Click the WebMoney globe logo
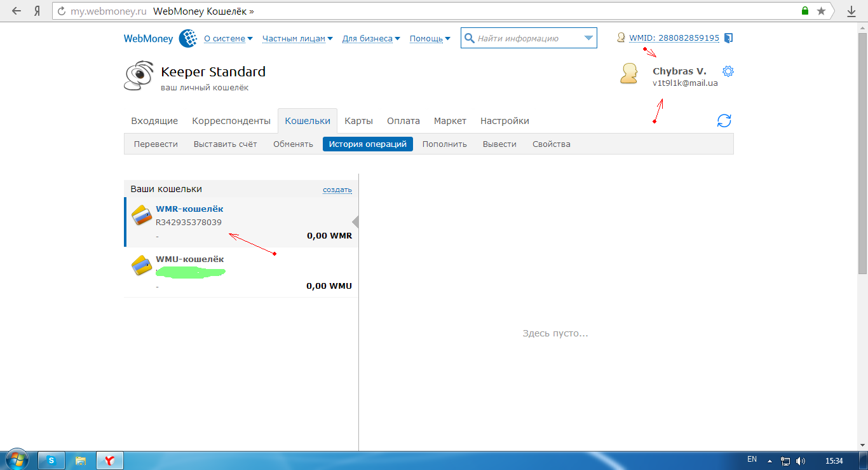 [188, 38]
